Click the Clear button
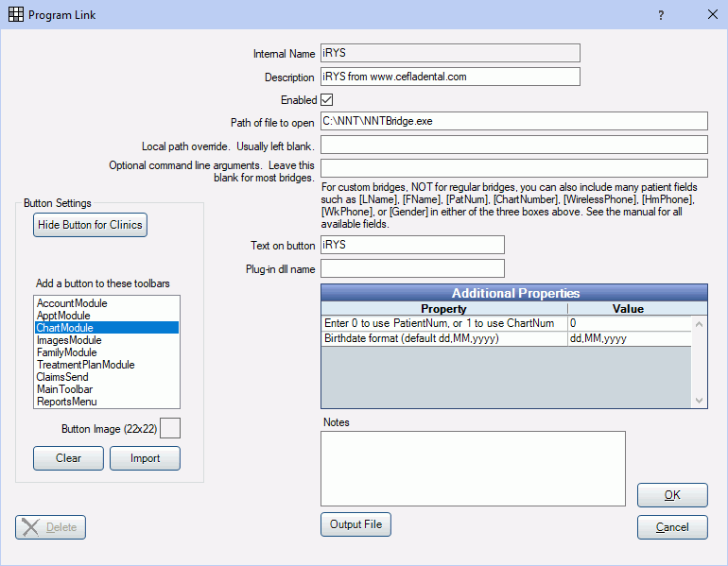 (68, 458)
